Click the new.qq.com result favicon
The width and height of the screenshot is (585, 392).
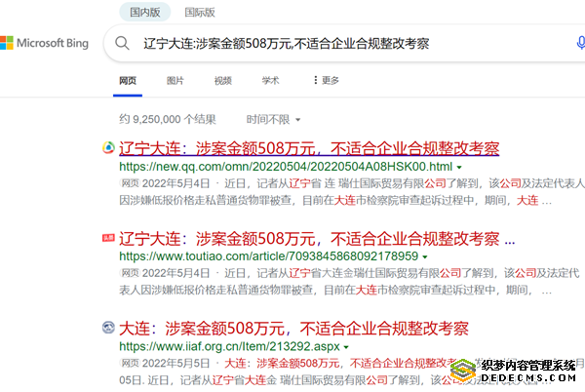pos(107,149)
